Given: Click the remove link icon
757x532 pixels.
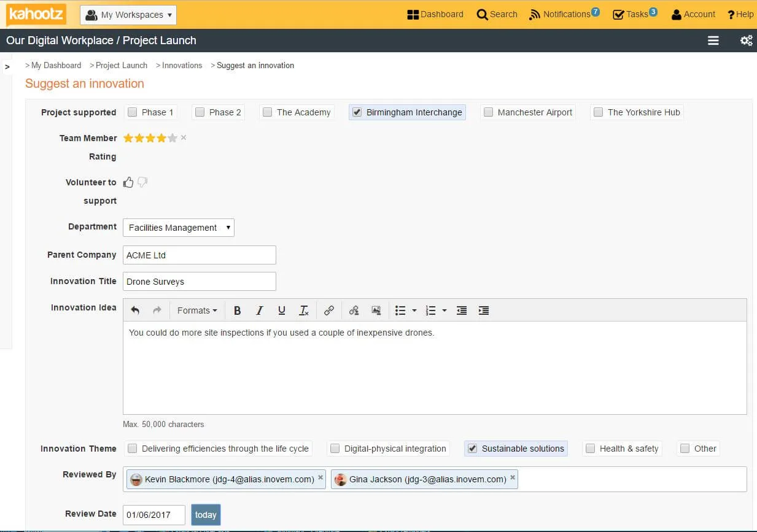Looking at the screenshot, I should 354,310.
